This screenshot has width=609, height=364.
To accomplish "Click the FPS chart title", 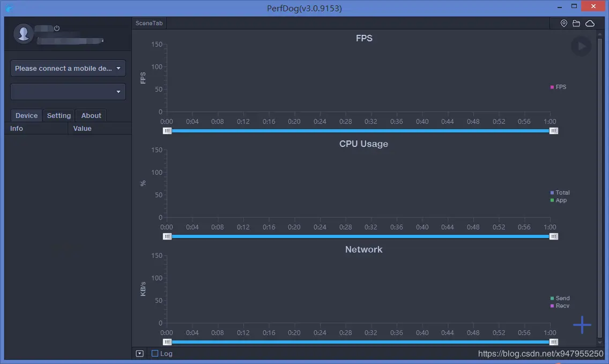I will tap(364, 38).
